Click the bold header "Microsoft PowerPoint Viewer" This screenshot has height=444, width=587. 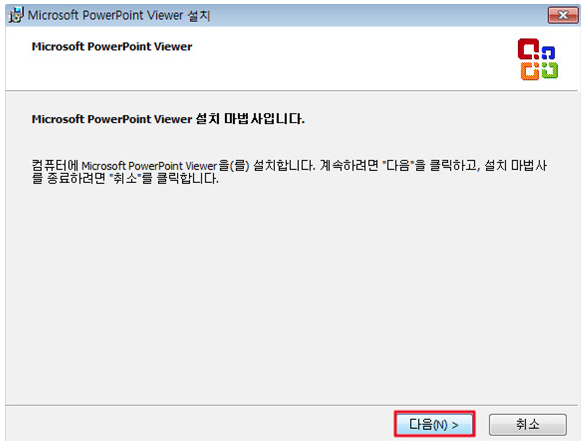[x=112, y=46]
